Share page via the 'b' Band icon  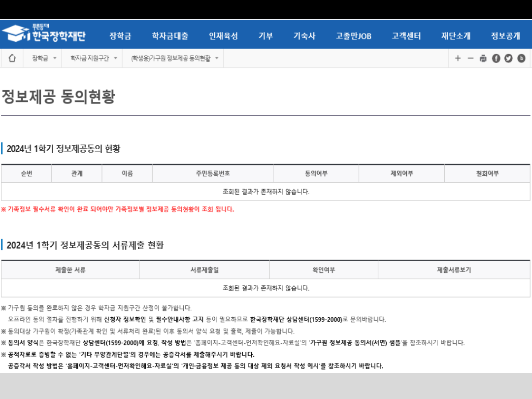click(x=521, y=58)
